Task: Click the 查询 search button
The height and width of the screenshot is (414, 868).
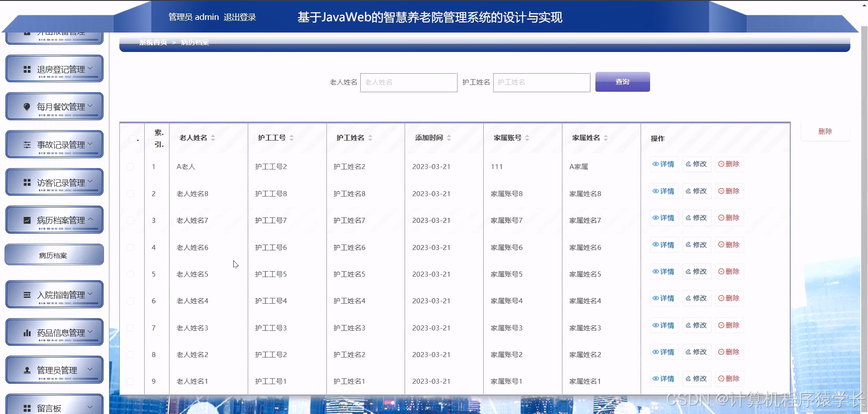Action: click(x=622, y=82)
